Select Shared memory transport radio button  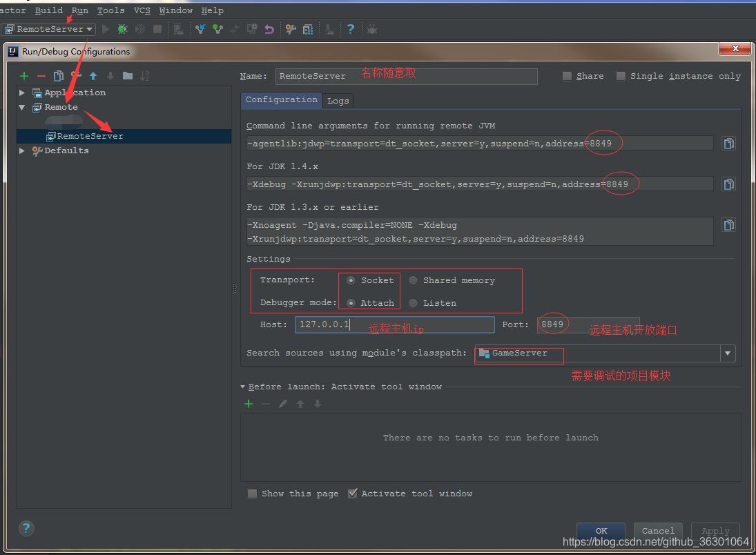(413, 281)
